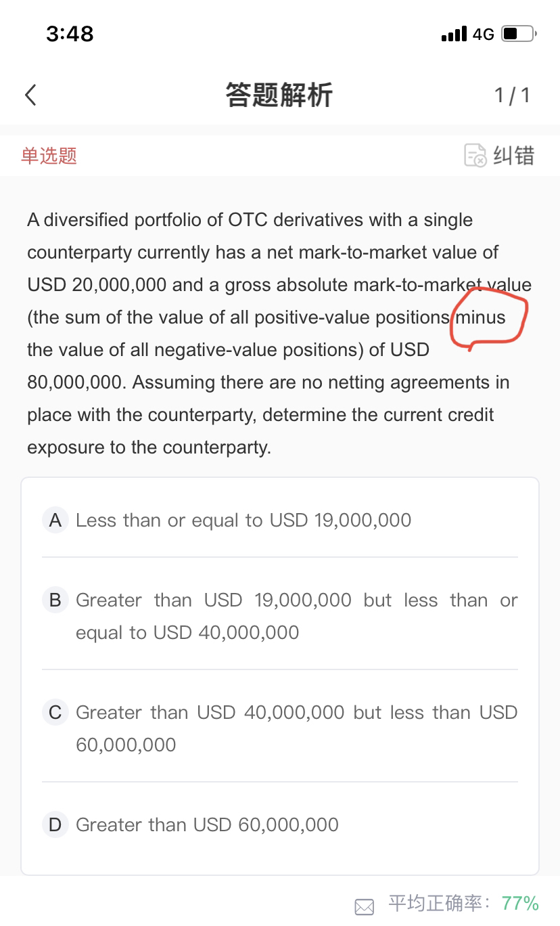Image resolution: width=560 pixels, height=926 pixels.
Task: Tap answer text "Less than or equal to USD 19,000,000"
Action: coord(243,521)
